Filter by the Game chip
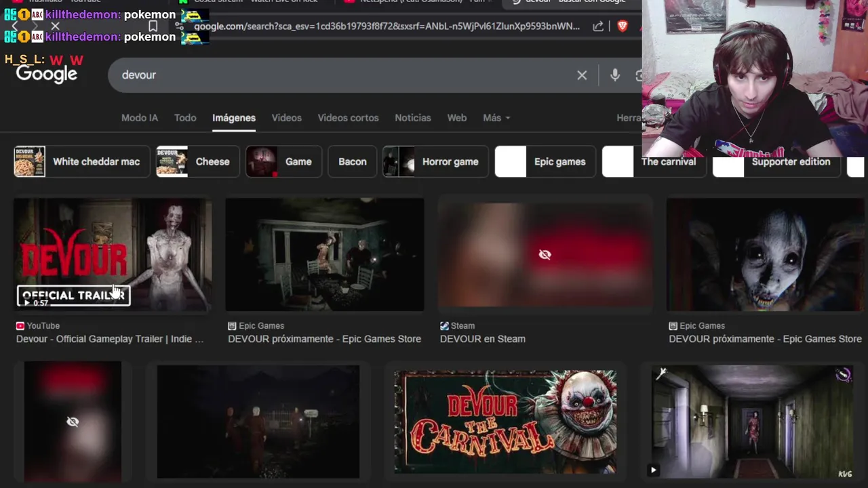Image resolution: width=868 pixels, height=488 pixels. 283,162
